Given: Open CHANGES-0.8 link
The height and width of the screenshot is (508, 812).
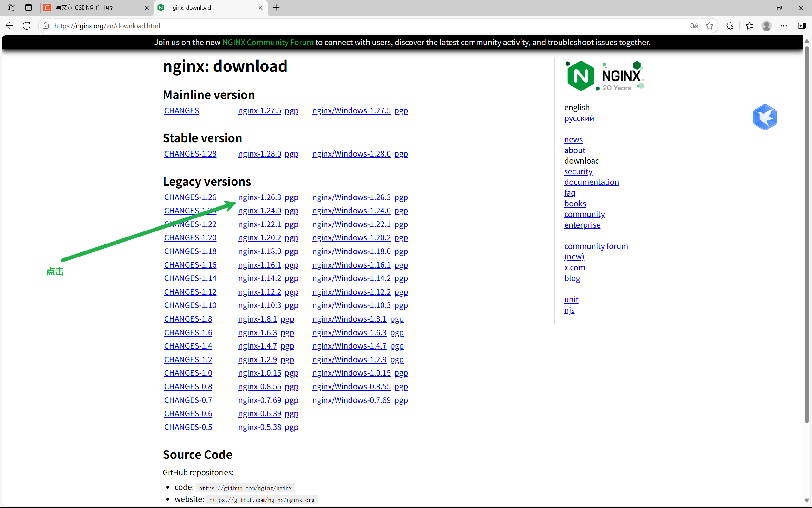Looking at the screenshot, I should click(188, 387).
